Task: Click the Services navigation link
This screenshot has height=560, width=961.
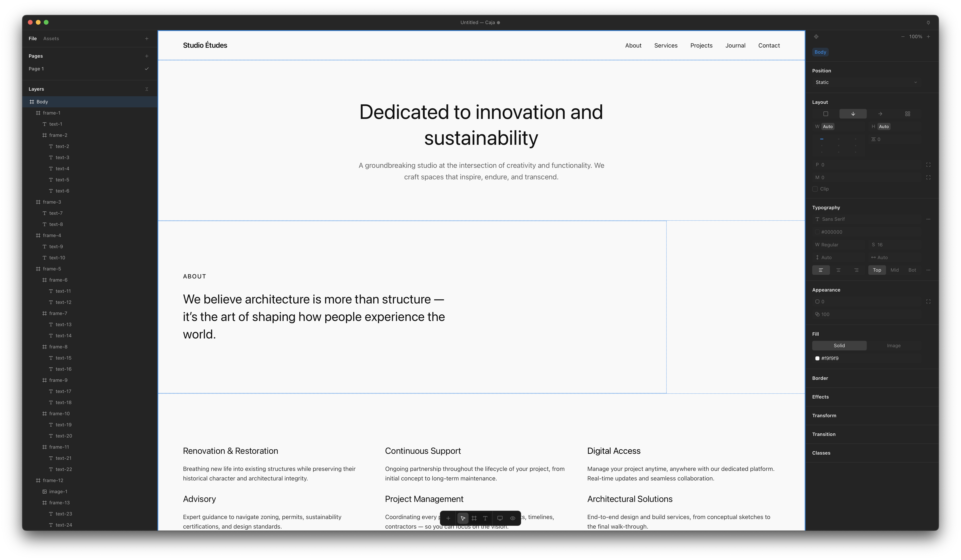Action: 665,45
